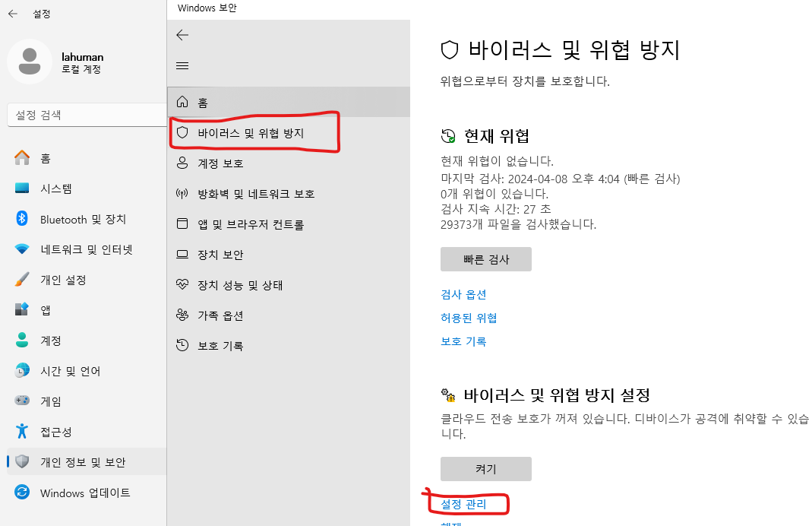Click the family options people icon
Viewport: 812px width, 526px height.
pyautogui.click(x=182, y=315)
